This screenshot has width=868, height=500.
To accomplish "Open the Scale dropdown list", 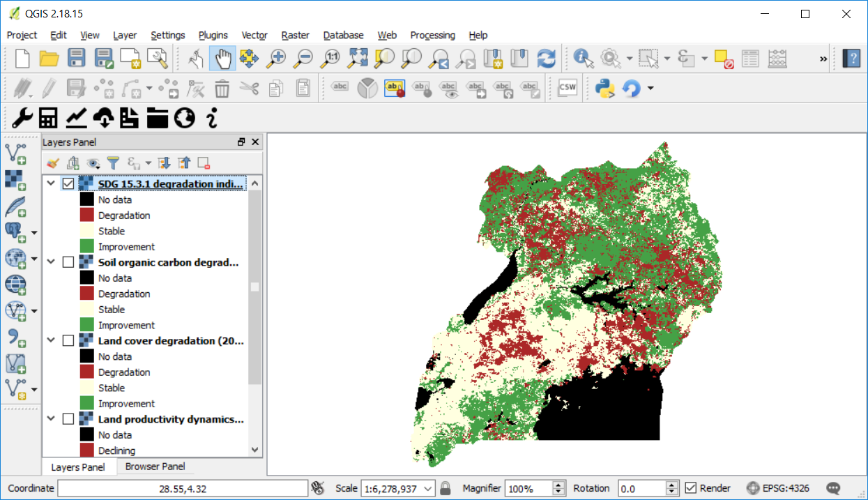I will tap(428, 488).
